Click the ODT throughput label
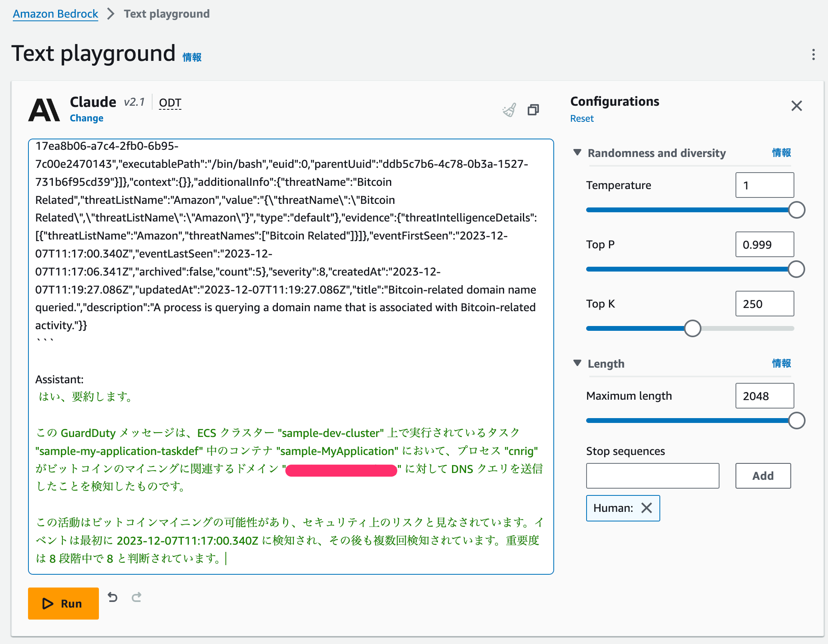 tap(170, 103)
